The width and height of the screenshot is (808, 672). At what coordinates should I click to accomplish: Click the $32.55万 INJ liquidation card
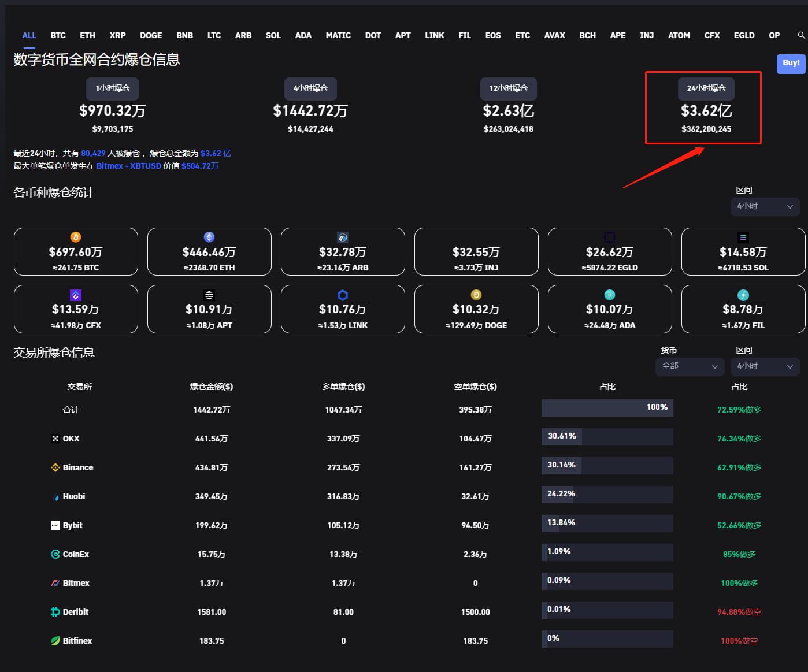tap(476, 251)
